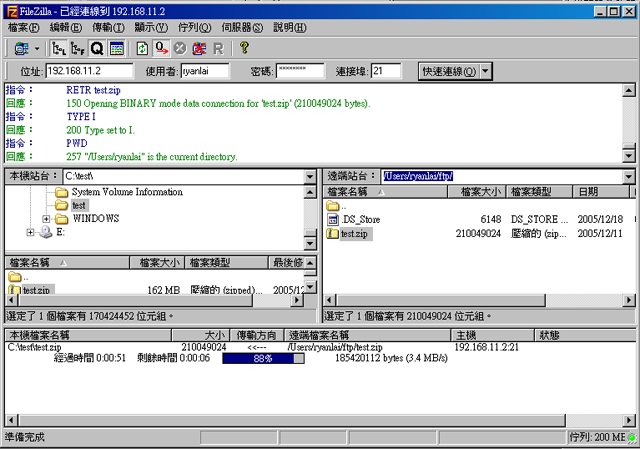Open the Site Manager dropdown arrow
Screen dimensions: 640x449
click(x=37, y=49)
